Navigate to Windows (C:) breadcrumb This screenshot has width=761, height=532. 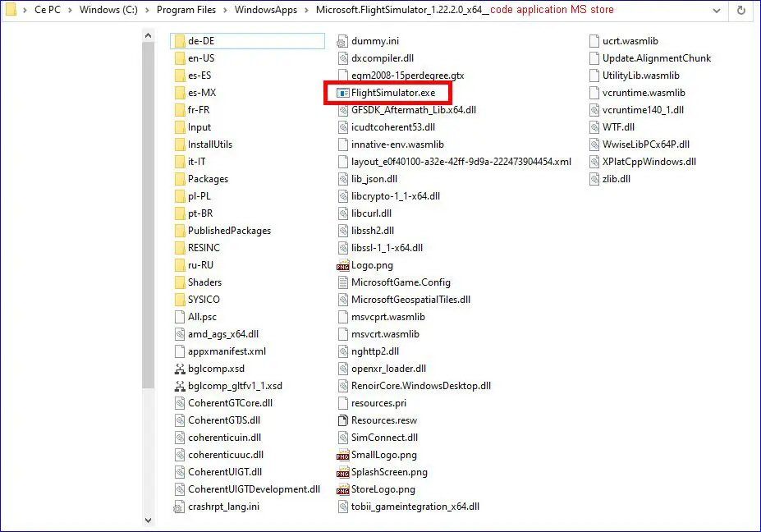(108, 10)
